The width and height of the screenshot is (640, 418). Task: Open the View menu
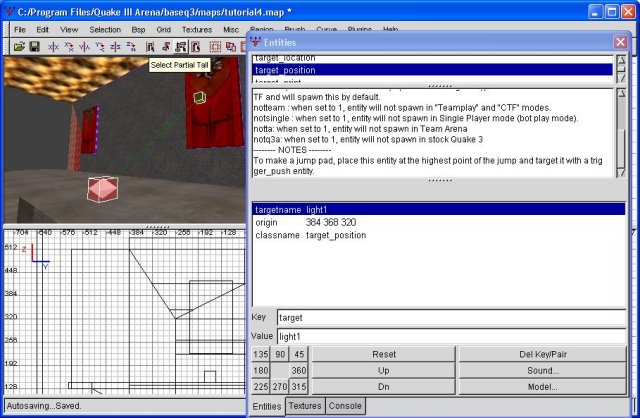point(69,30)
